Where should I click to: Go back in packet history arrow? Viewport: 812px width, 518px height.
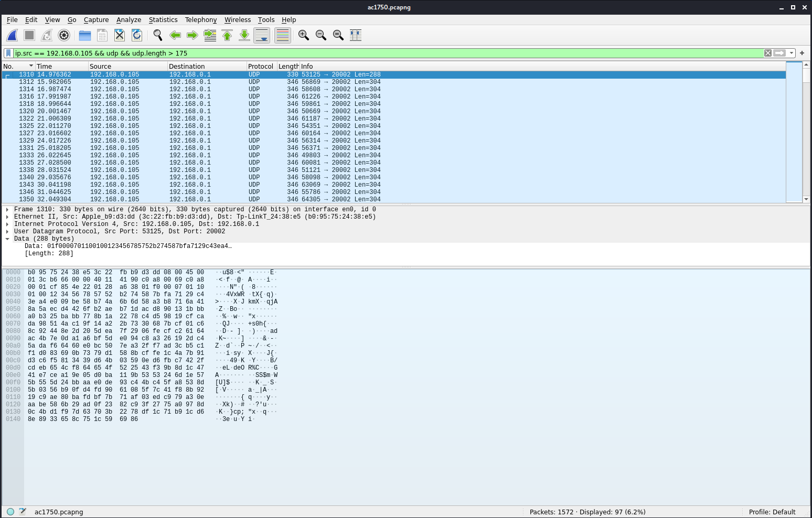coord(175,35)
